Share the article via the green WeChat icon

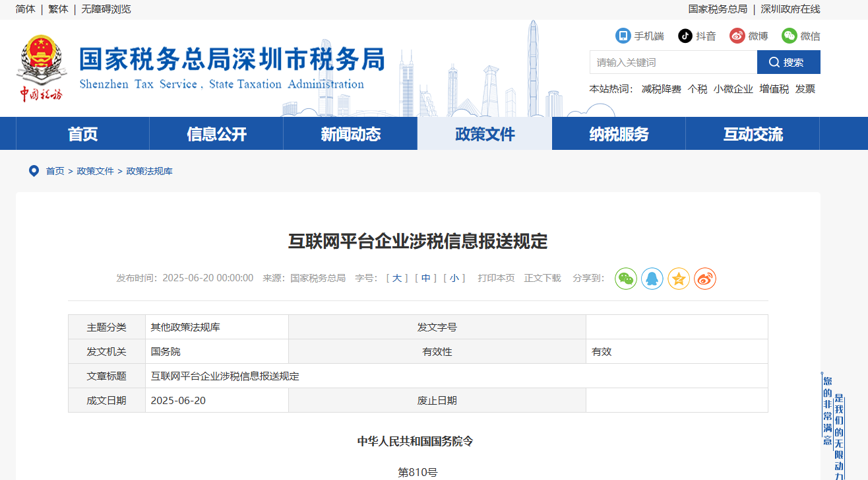tap(625, 279)
